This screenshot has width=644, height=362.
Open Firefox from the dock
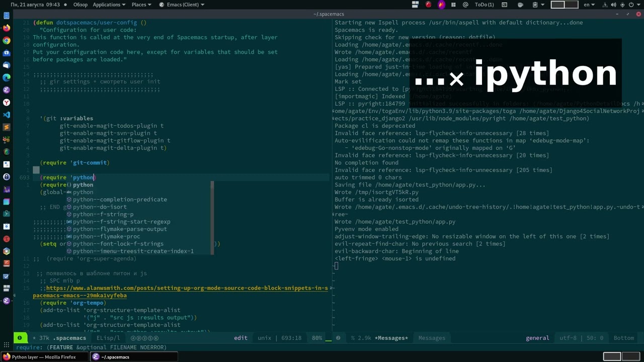(7, 28)
